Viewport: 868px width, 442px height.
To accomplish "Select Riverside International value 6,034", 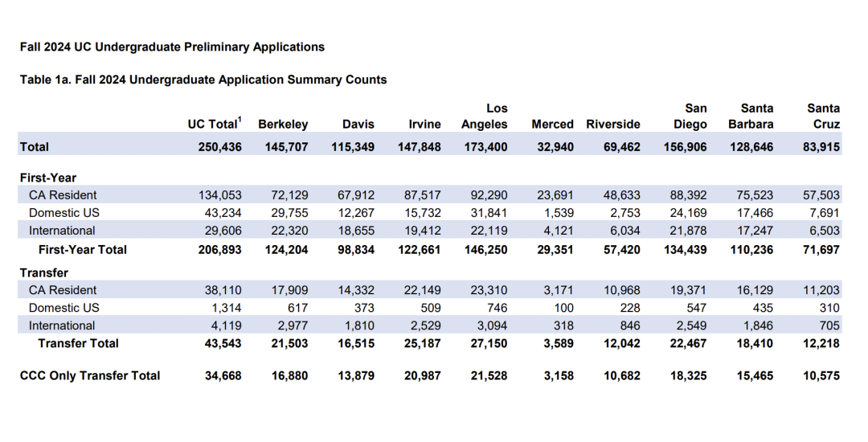I will (625, 231).
